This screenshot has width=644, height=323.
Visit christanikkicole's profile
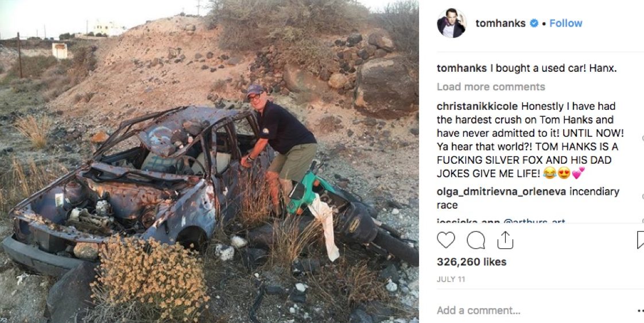[477, 106]
